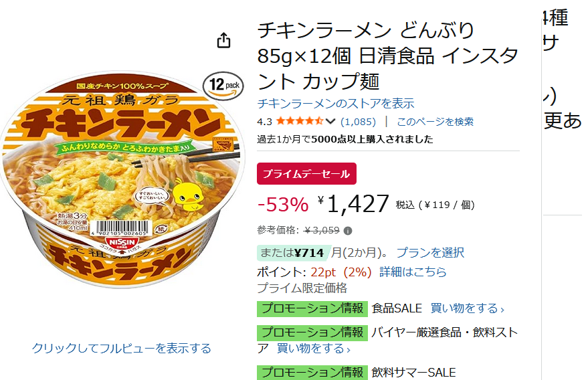
Task: Click the orange star rating icons
Action: pos(300,121)
